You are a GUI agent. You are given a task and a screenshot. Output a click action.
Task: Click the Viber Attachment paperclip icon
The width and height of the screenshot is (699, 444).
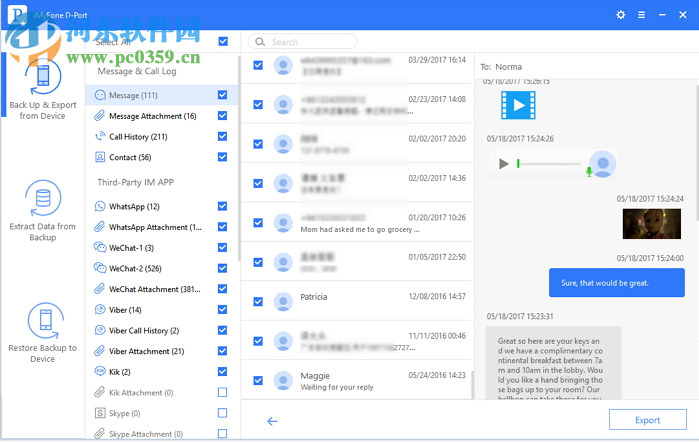(x=99, y=351)
